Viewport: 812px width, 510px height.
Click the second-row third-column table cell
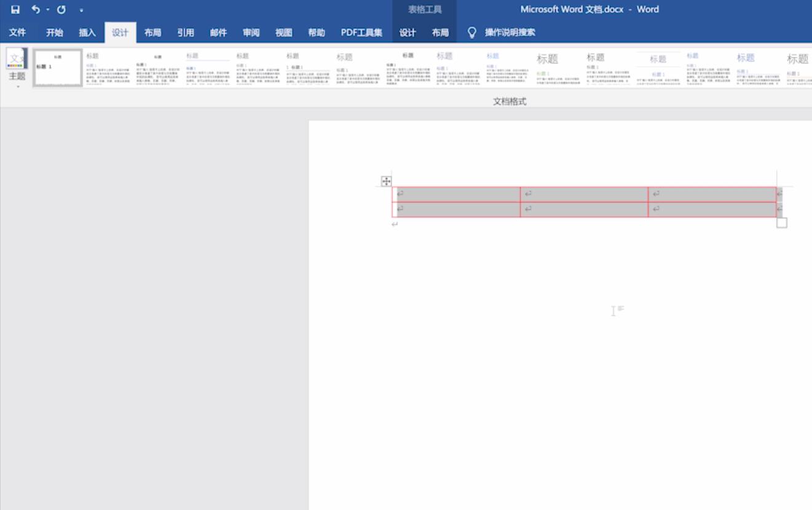click(712, 210)
